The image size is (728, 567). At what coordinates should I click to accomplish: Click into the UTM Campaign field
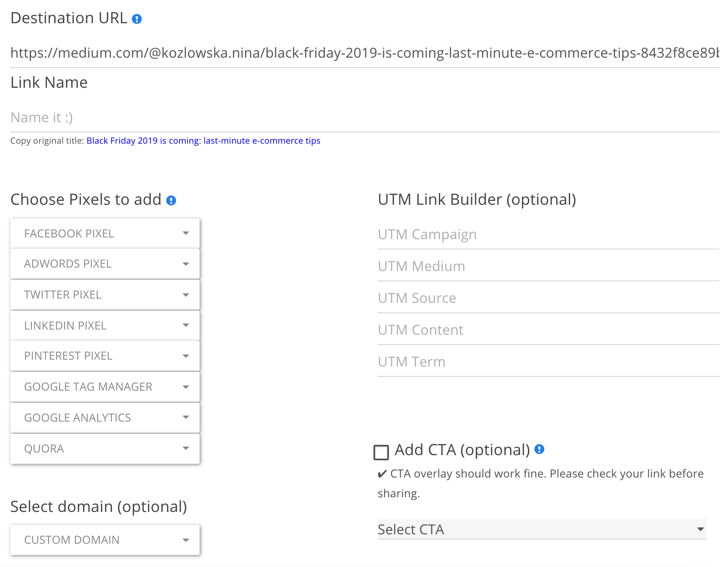coord(548,234)
